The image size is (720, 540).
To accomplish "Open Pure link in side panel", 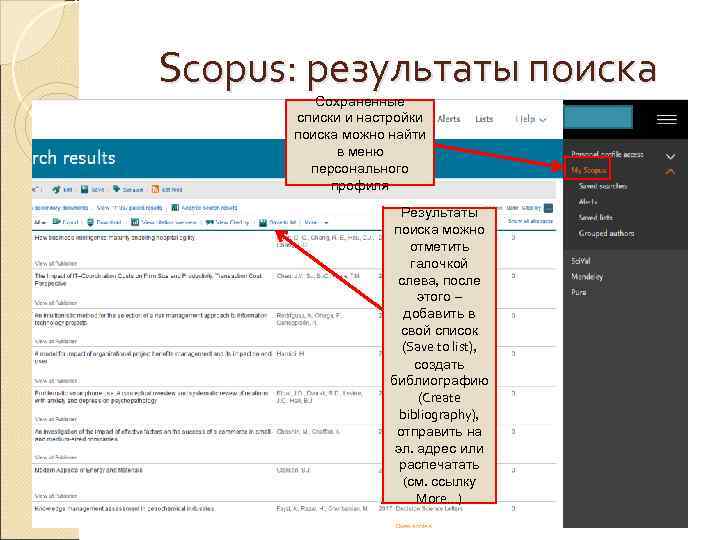I will pyautogui.click(x=579, y=292).
